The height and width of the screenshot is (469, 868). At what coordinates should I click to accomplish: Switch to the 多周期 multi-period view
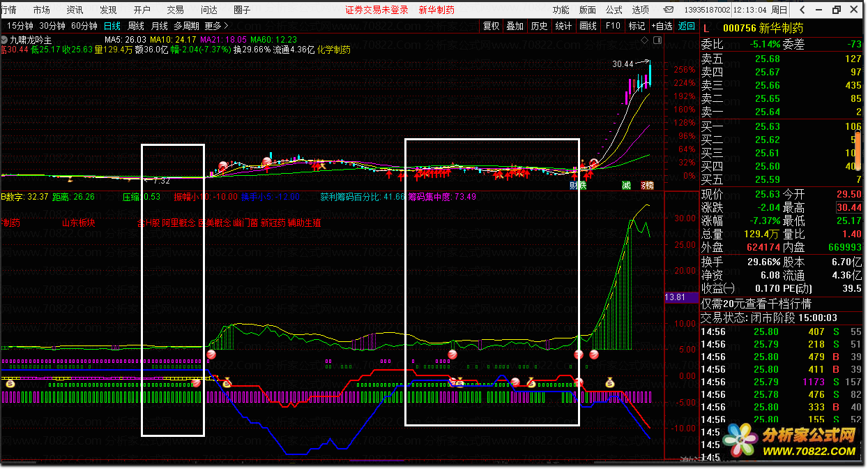187,26
